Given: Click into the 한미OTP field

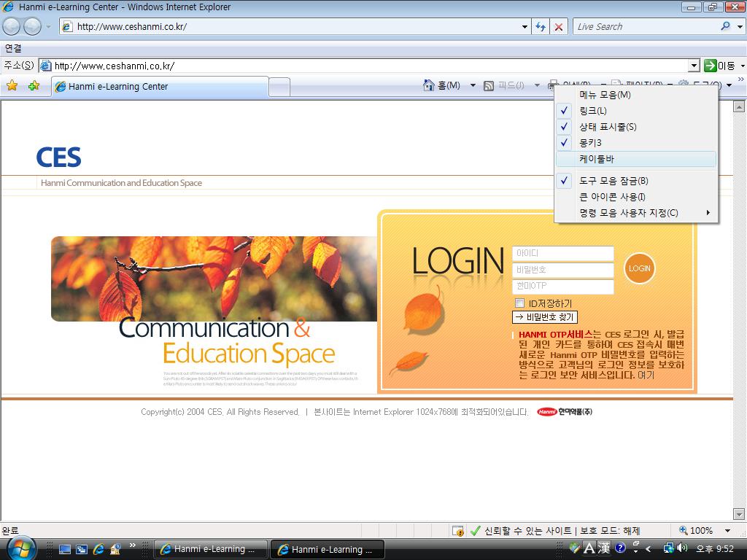Looking at the screenshot, I should [563, 286].
